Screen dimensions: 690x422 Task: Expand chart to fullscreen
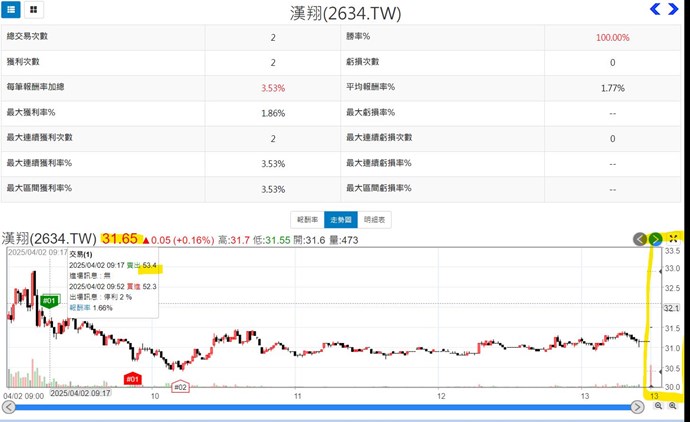click(x=673, y=239)
